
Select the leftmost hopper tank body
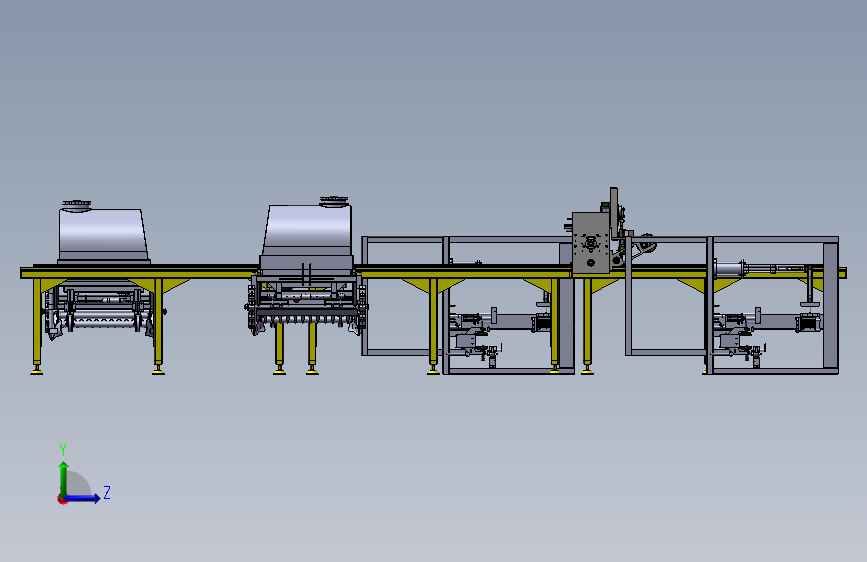click(103, 235)
